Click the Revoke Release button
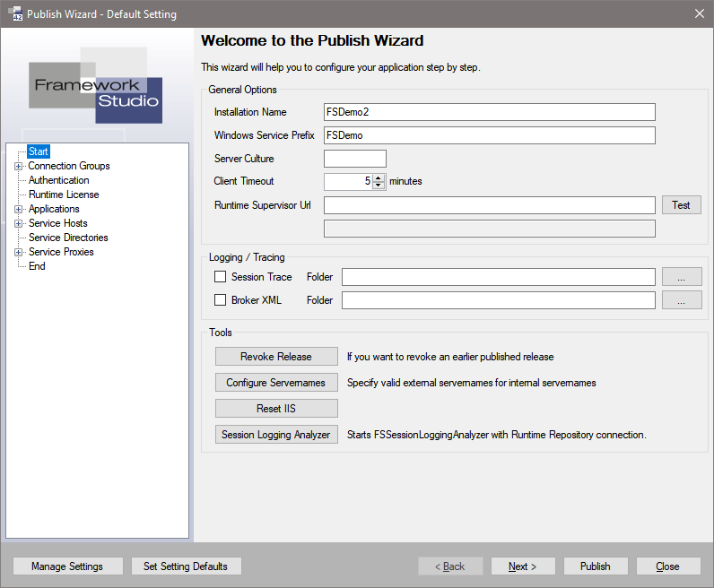Viewport: 714px width, 588px height. click(276, 357)
